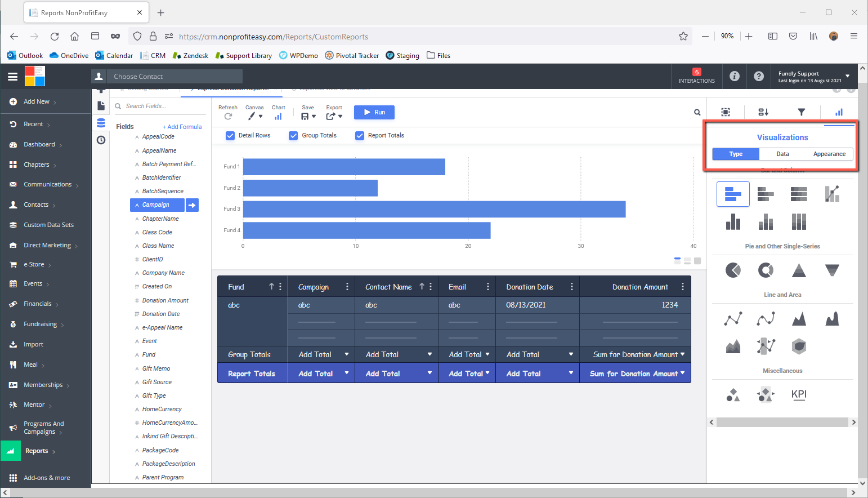This screenshot has height=498, width=868.
Task: Select the KPI visualization
Action: pyautogui.click(x=799, y=394)
